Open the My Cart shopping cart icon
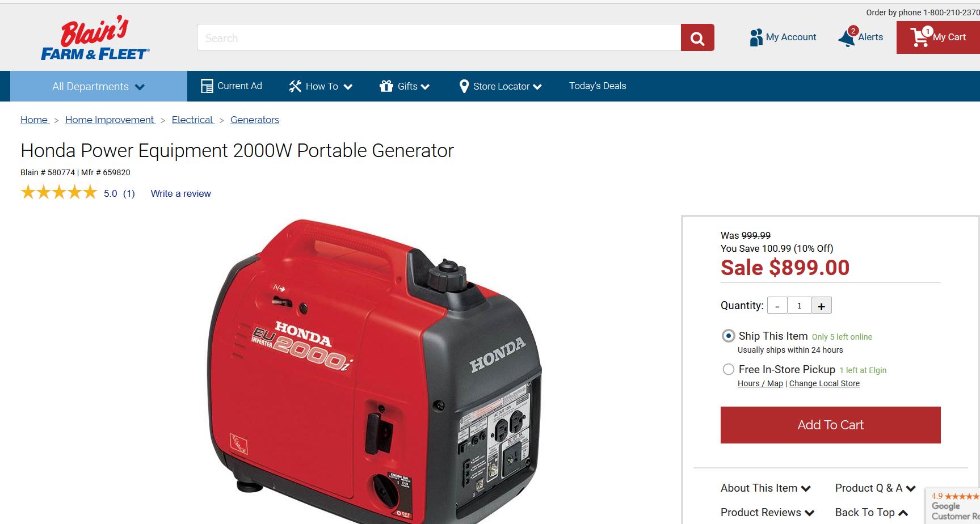This screenshot has width=980, height=524. (x=920, y=37)
